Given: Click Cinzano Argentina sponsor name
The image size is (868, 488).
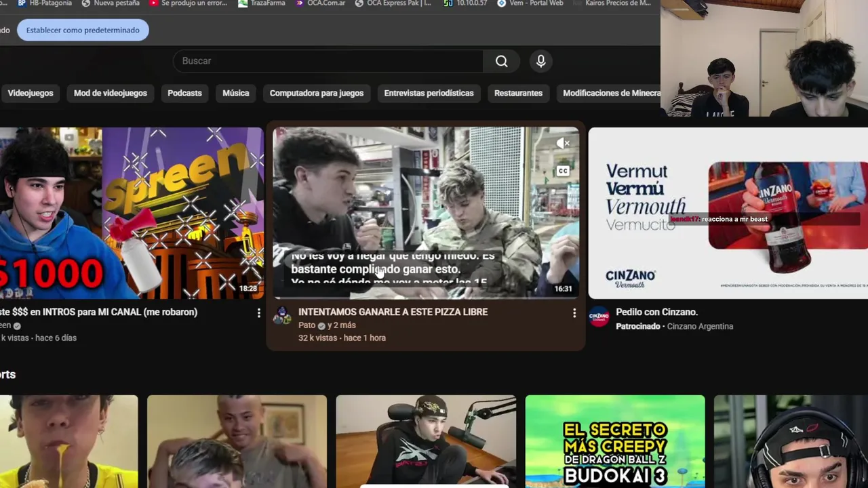Looking at the screenshot, I should [x=700, y=326].
